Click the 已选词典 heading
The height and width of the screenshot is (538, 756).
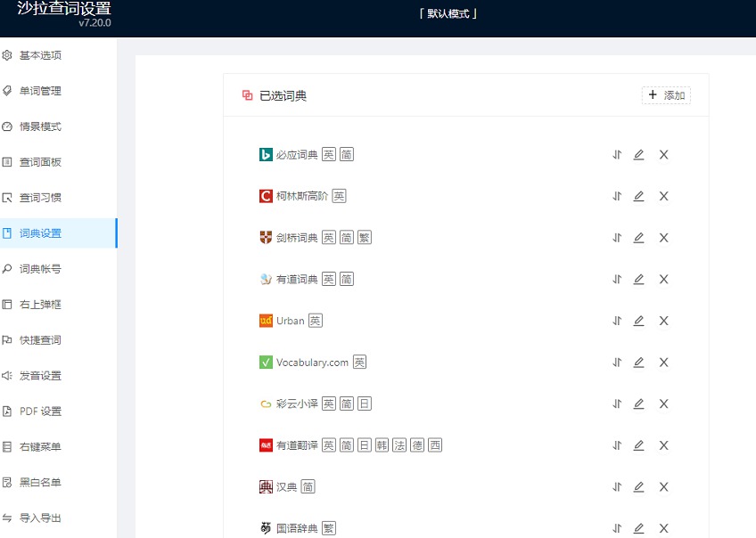[x=283, y=96]
